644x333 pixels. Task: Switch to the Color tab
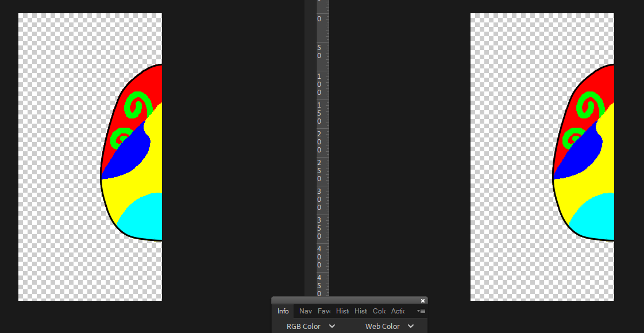pos(379,311)
